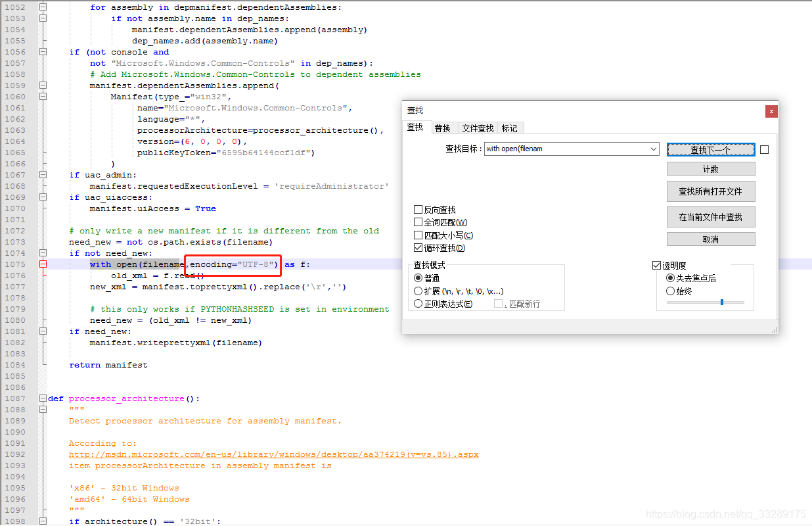This screenshot has width=812, height=526.
Task: Select the 扩展 extended search mode
Action: (x=418, y=291)
